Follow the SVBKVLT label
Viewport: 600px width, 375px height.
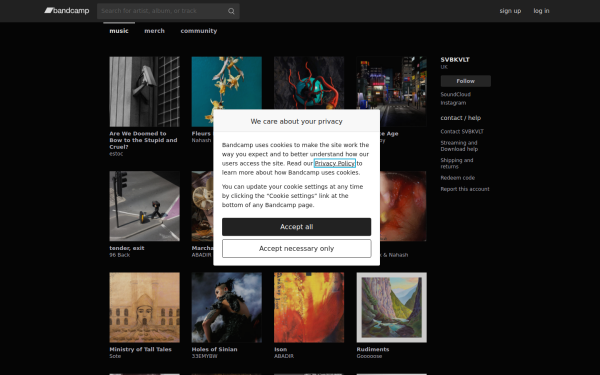point(466,81)
